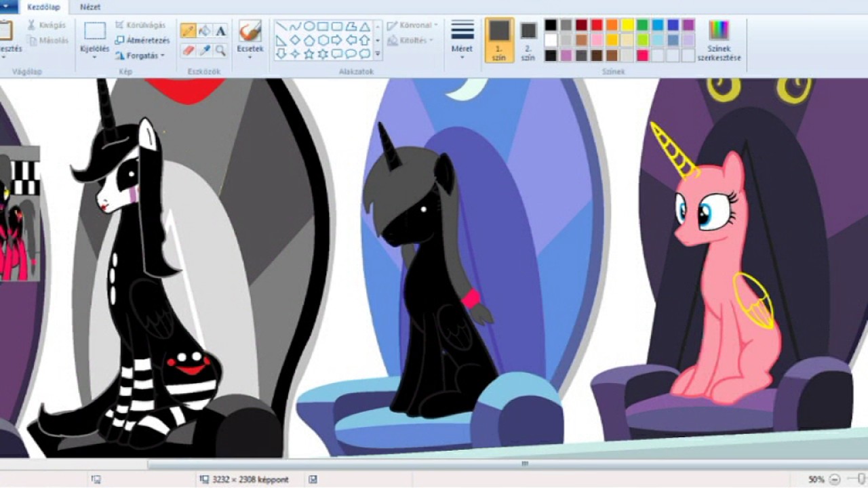Choose the rounded rectangular callout shape
The height and width of the screenshot is (488, 868).
337,54
